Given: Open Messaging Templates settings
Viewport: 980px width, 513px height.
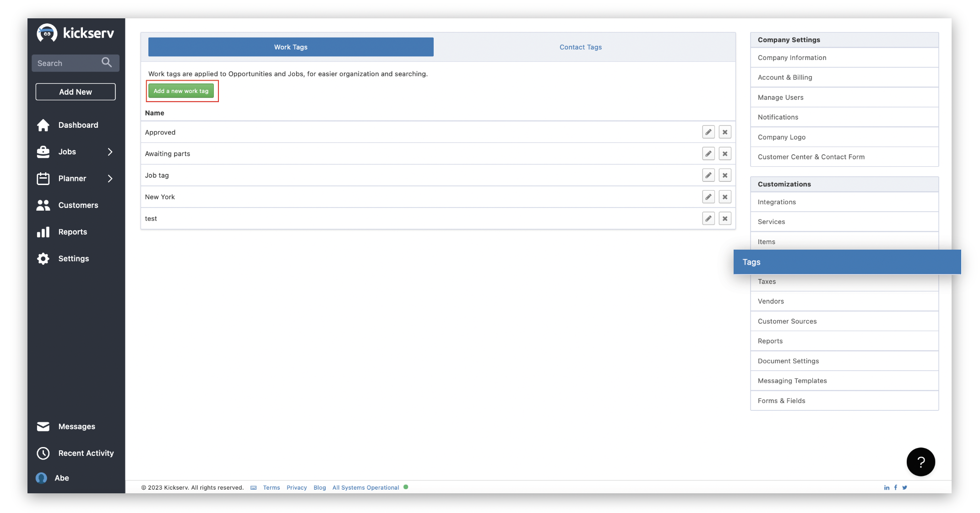Looking at the screenshot, I should 792,381.
